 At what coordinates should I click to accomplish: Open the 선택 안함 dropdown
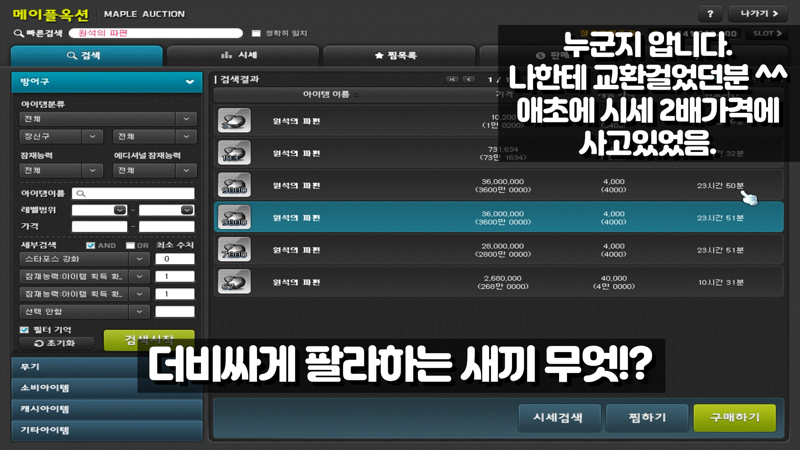[84, 311]
